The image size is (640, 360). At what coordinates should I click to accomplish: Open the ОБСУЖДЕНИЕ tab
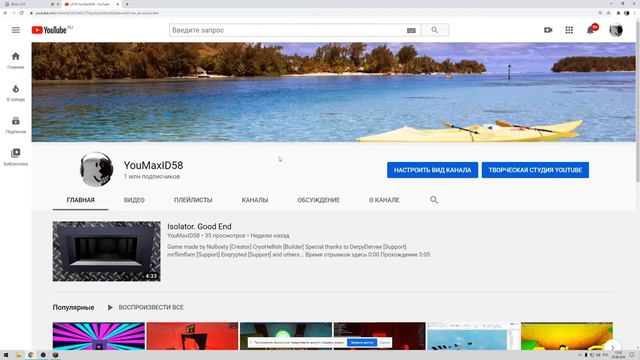318,200
